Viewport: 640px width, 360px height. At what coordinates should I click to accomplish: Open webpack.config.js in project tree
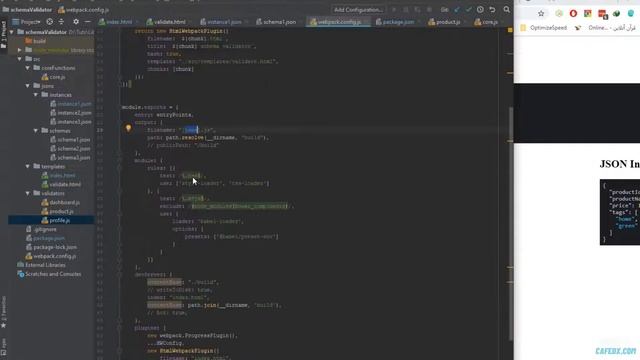pyautogui.click(x=51, y=256)
